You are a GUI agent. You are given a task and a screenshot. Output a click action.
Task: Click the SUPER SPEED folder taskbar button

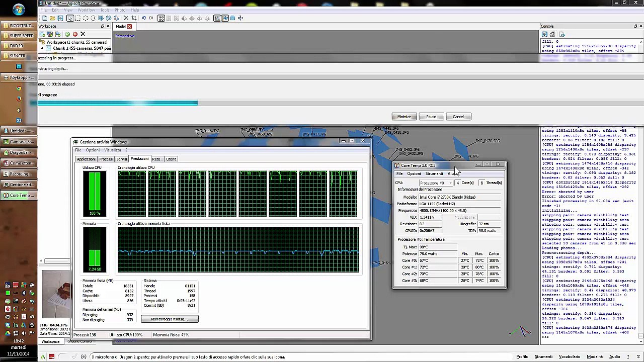pyautogui.click(x=18, y=36)
